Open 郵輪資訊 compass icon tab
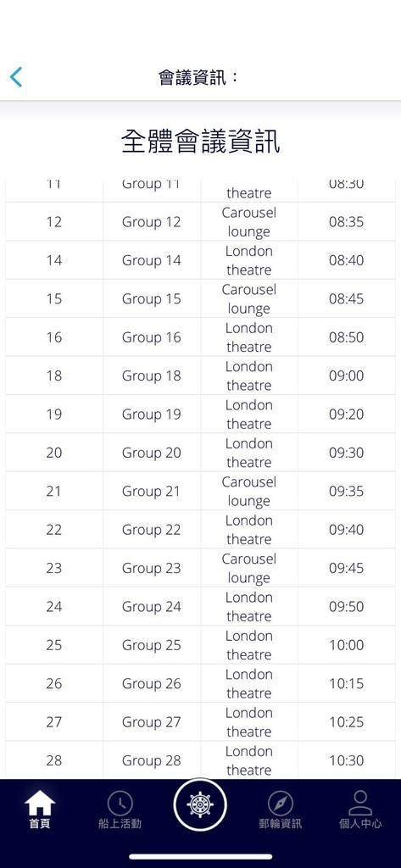401x868 pixels. (x=281, y=809)
